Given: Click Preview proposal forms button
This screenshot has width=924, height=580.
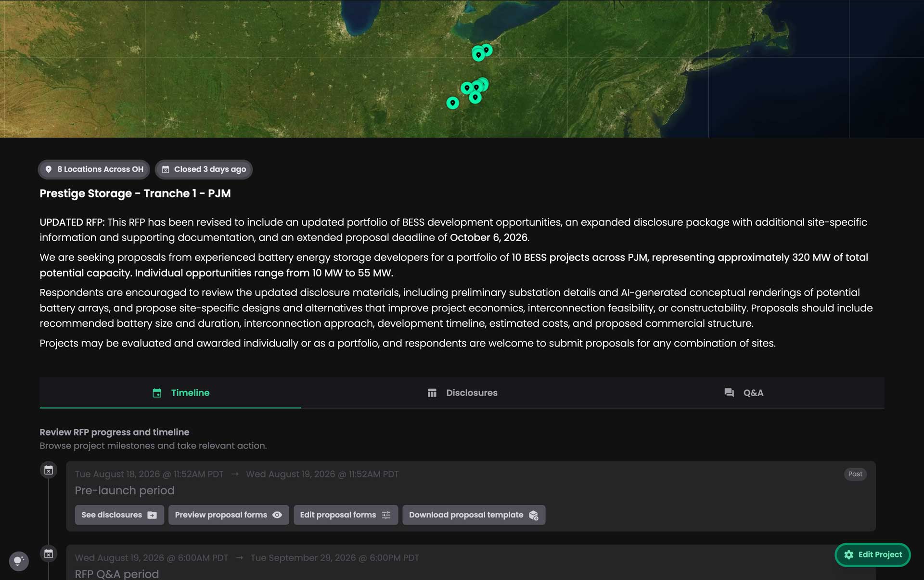Looking at the screenshot, I should tap(229, 515).
